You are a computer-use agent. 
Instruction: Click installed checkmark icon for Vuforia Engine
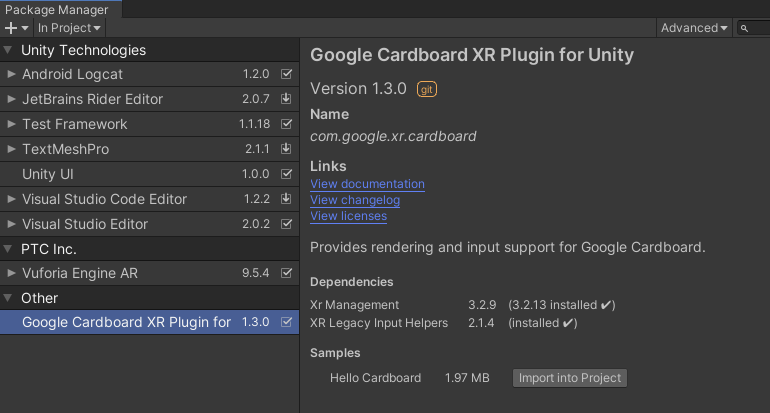point(286,273)
